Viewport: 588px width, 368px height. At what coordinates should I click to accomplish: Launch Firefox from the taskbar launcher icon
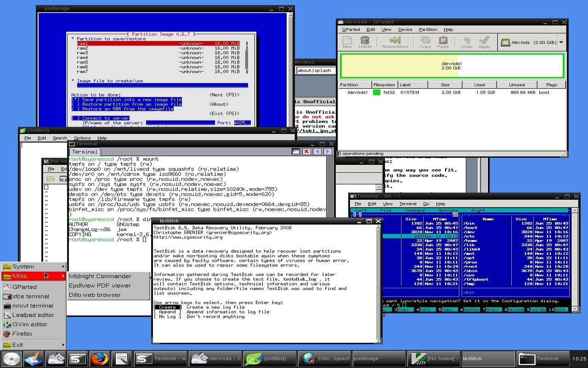pos(99,358)
